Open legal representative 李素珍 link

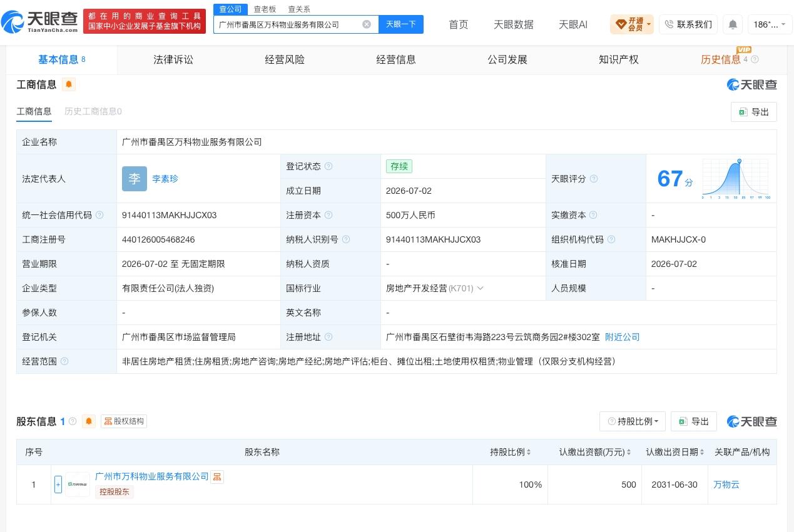click(x=165, y=179)
